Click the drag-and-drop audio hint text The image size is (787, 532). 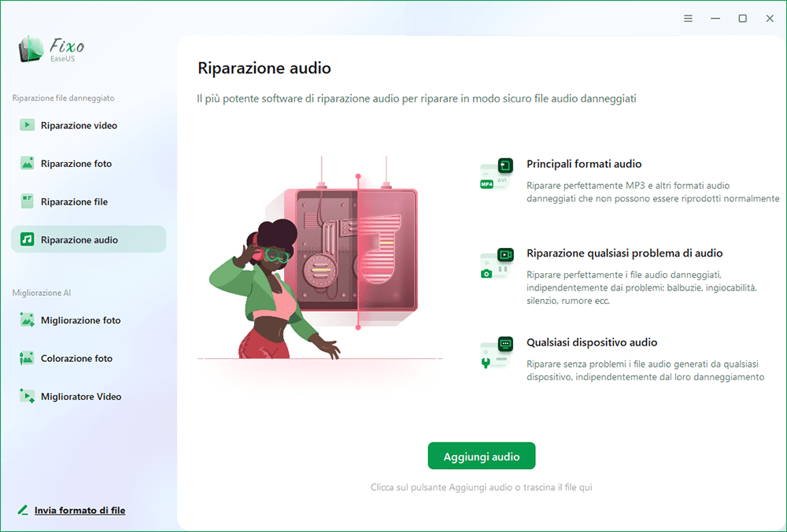click(x=481, y=486)
